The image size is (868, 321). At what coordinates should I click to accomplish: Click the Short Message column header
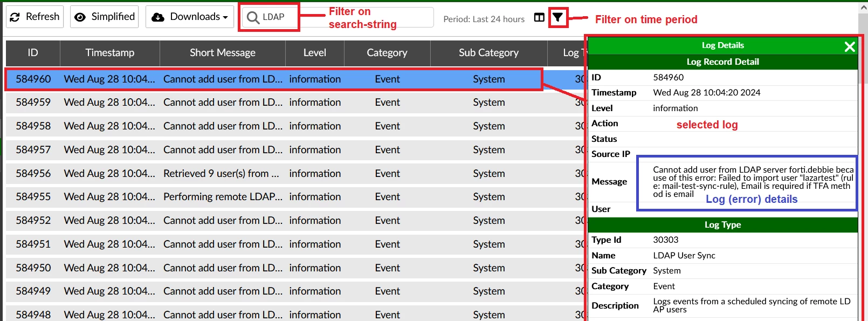[x=223, y=53]
